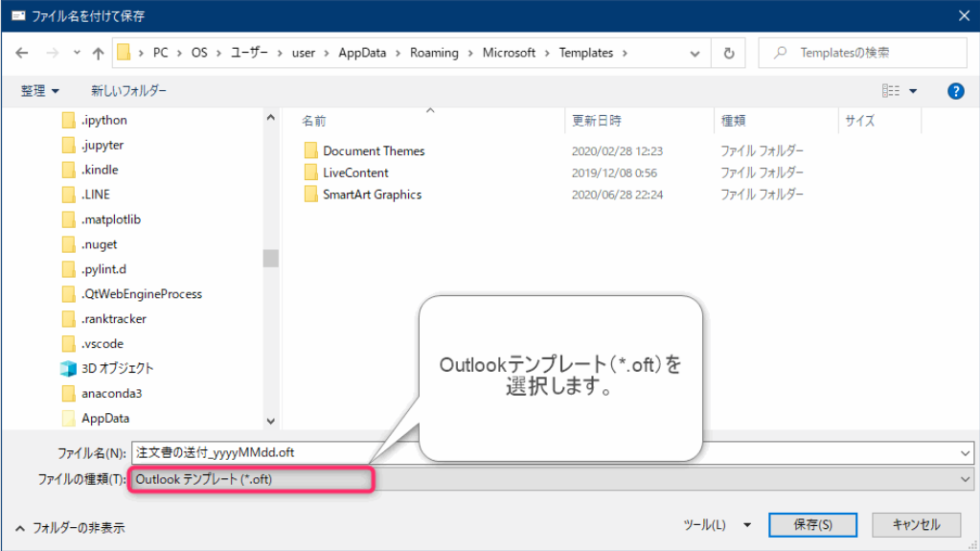
Task: Click Templates in the address path
Action: 586,53
